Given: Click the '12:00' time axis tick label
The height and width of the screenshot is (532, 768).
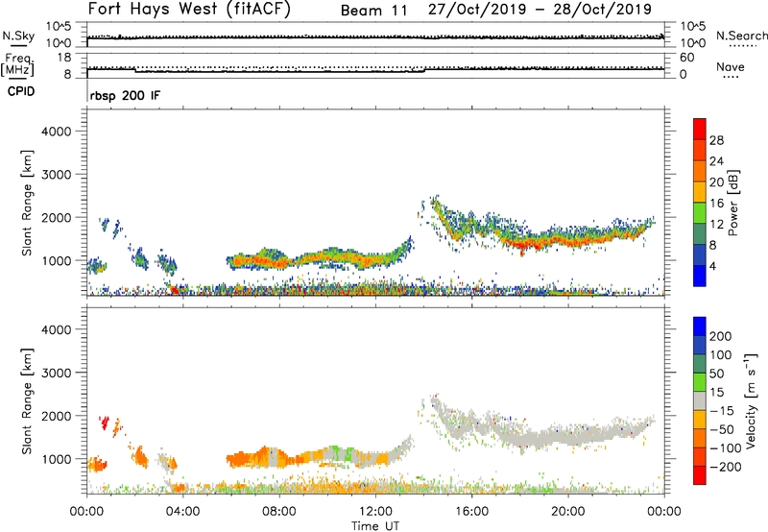Looking at the screenshot, I should [x=375, y=512].
